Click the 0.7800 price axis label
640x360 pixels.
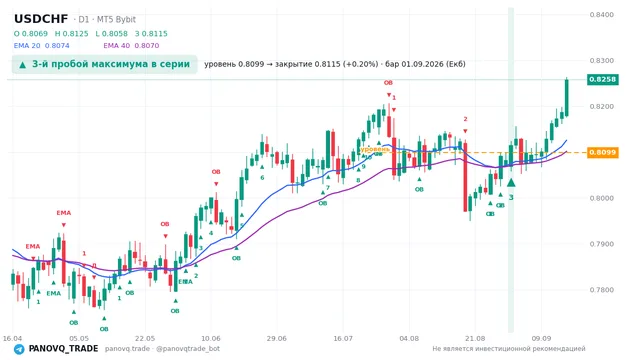click(x=602, y=290)
